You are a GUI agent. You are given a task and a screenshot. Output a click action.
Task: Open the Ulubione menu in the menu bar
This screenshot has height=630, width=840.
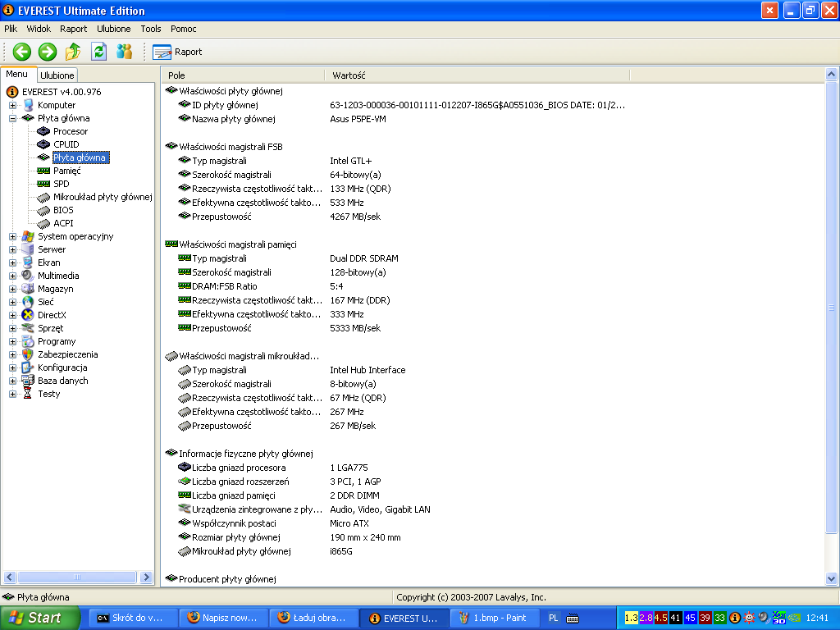tap(113, 29)
